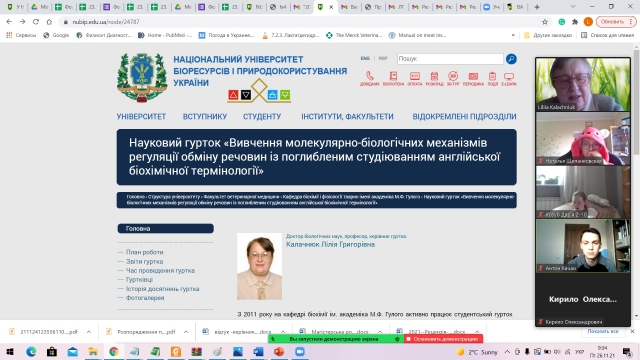Open the УНІВЕРСИТЕТ menu
The width and height of the screenshot is (640, 360).
point(141,117)
